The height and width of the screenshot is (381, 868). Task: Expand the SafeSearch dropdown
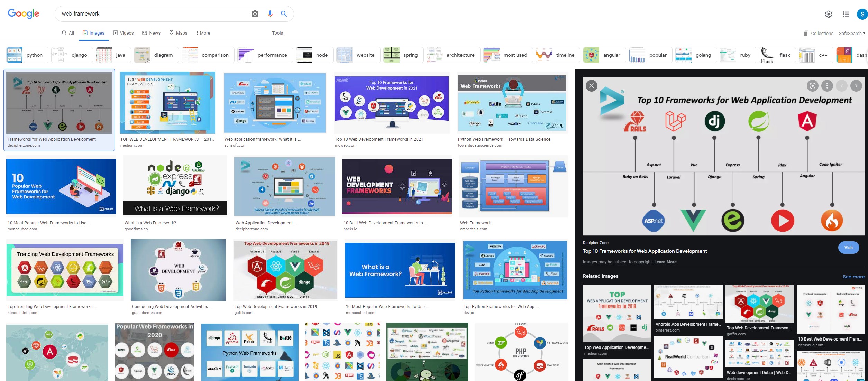click(x=852, y=33)
